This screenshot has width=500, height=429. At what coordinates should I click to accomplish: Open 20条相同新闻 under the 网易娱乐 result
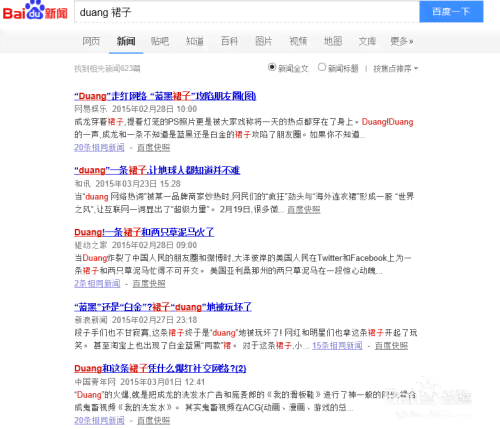click(x=99, y=148)
